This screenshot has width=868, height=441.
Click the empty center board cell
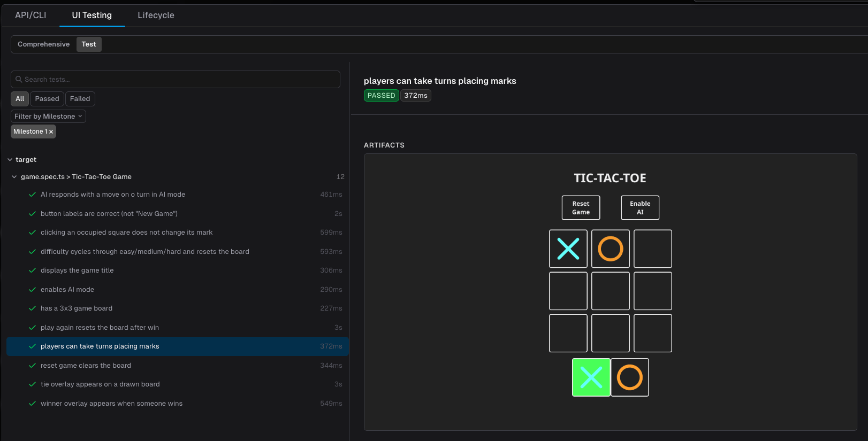(x=611, y=291)
